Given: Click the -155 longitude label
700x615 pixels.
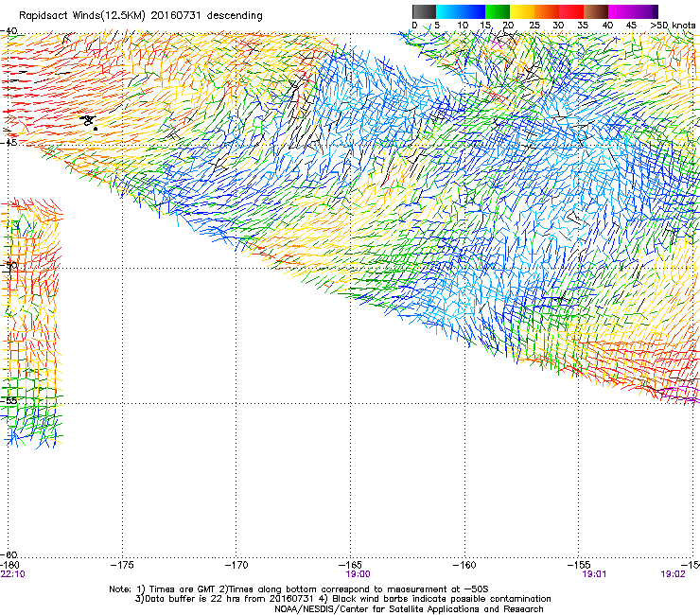Looking at the screenshot, I should tap(579, 565).
